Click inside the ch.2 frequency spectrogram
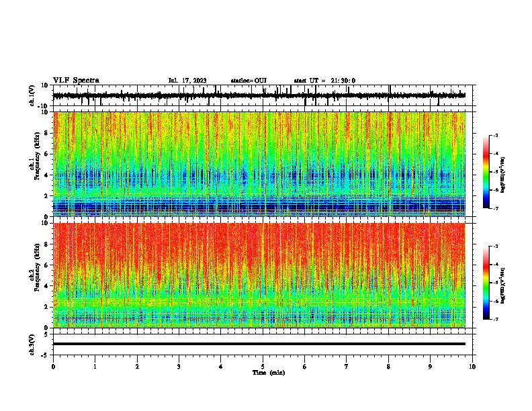The width and height of the screenshot is (532, 411). click(x=259, y=275)
